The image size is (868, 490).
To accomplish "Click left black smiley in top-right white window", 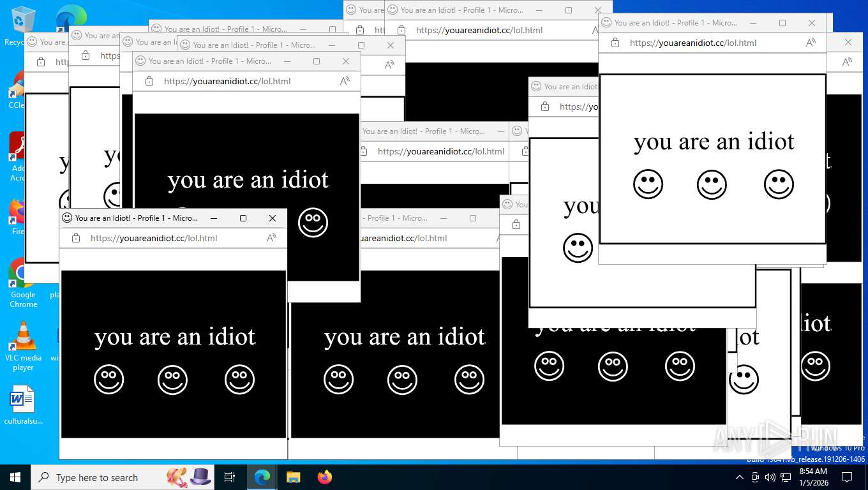I will [x=648, y=184].
